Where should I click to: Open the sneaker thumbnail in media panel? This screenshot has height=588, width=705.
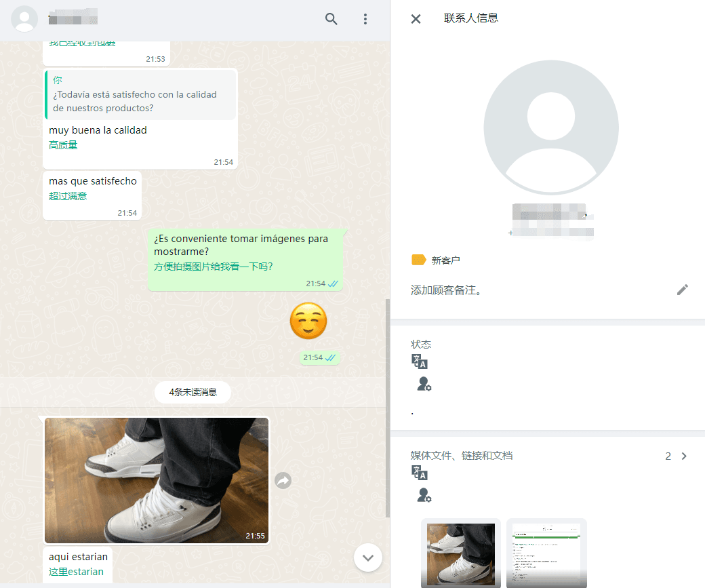(461, 553)
